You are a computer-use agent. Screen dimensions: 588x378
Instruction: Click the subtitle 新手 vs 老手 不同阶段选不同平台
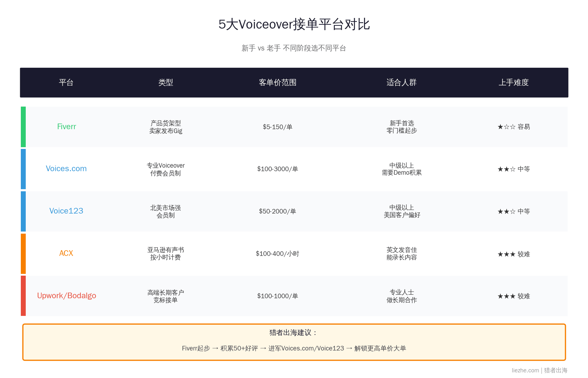click(294, 48)
